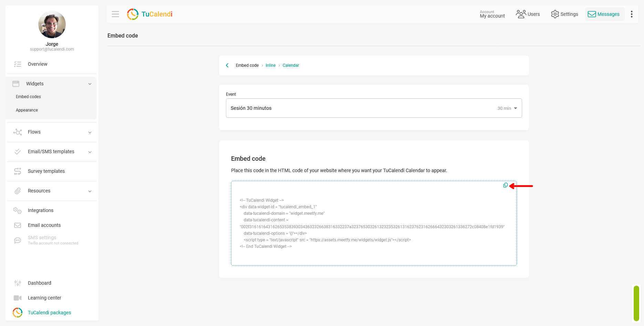
Task: Click the Inline breadcrumb link
Action: point(271,65)
